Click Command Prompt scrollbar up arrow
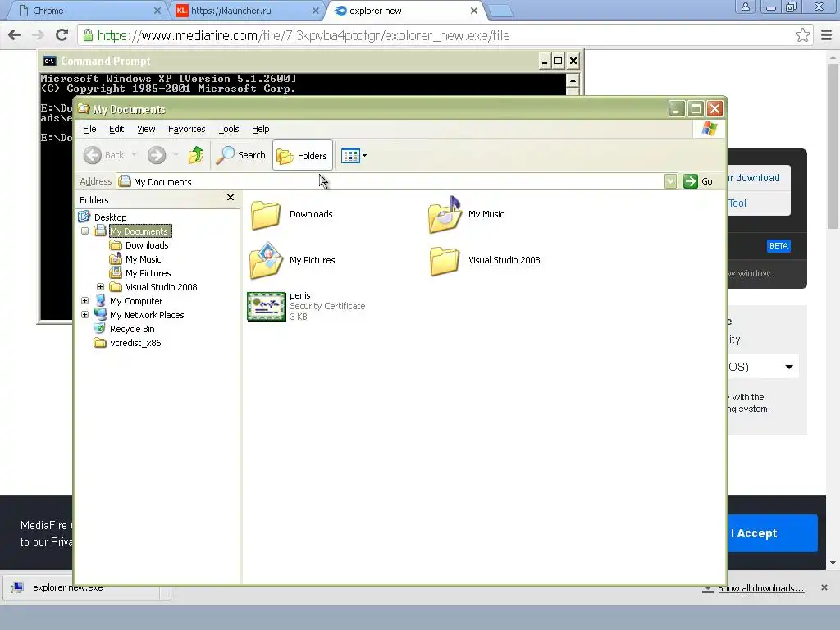The image size is (840, 630). click(x=573, y=81)
